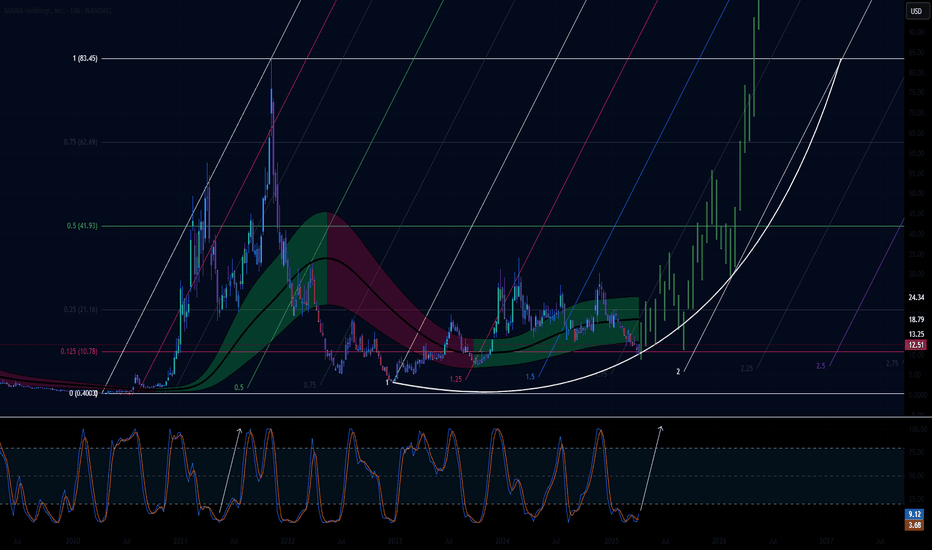
Task: Click the 2025 label on time axis
Action: pos(612,542)
